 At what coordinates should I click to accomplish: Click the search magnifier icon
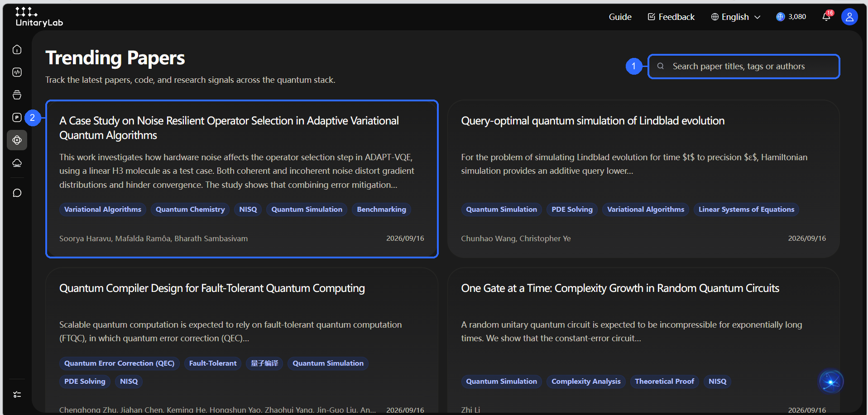click(661, 66)
